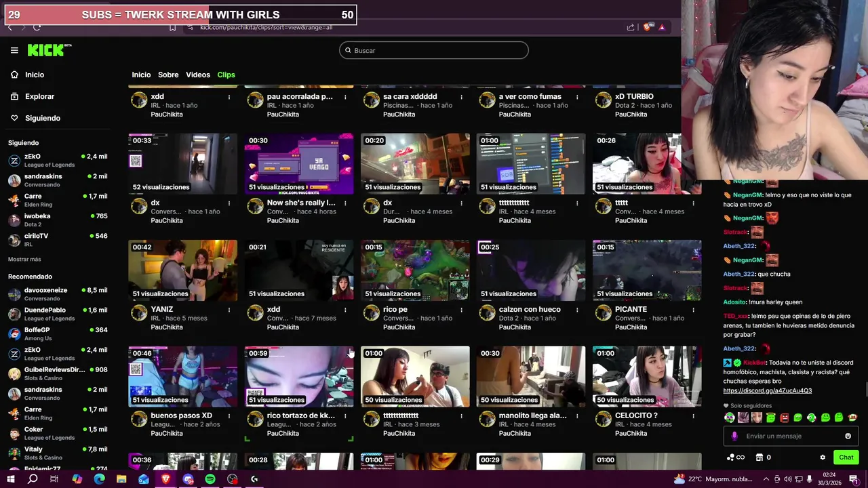Open the Windows notification center
The height and width of the screenshot is (488, 868).
coord(854,479)
